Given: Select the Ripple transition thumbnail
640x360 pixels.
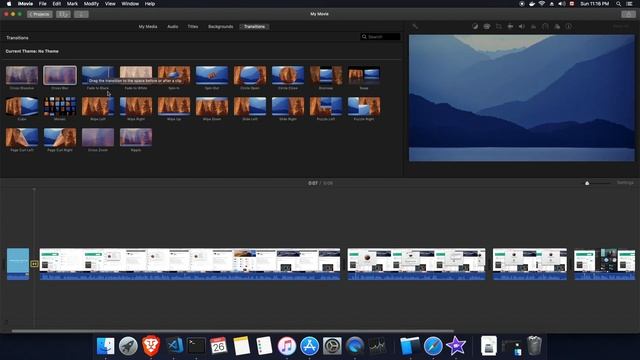Looking at the screenshot, I should pyautogui.click(x=136, y=138).
